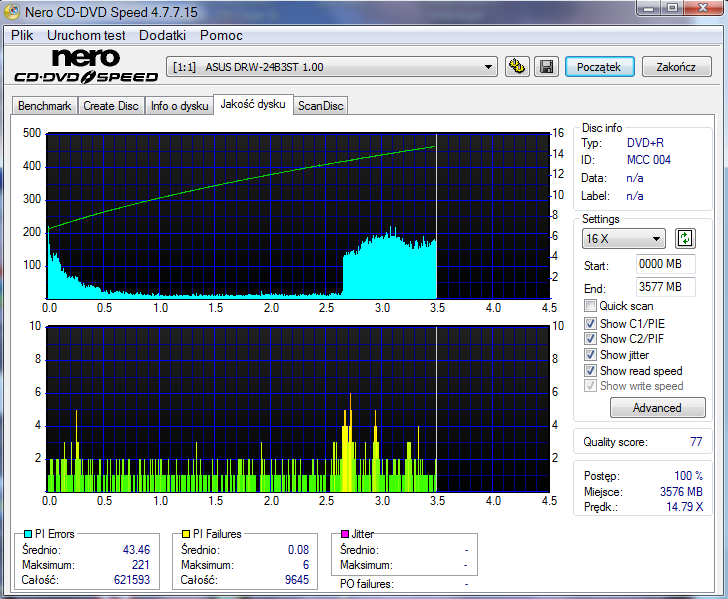This screenshot has width=728, height=599.
Task: Open the Dodatki menu
Action: (162, 35)
